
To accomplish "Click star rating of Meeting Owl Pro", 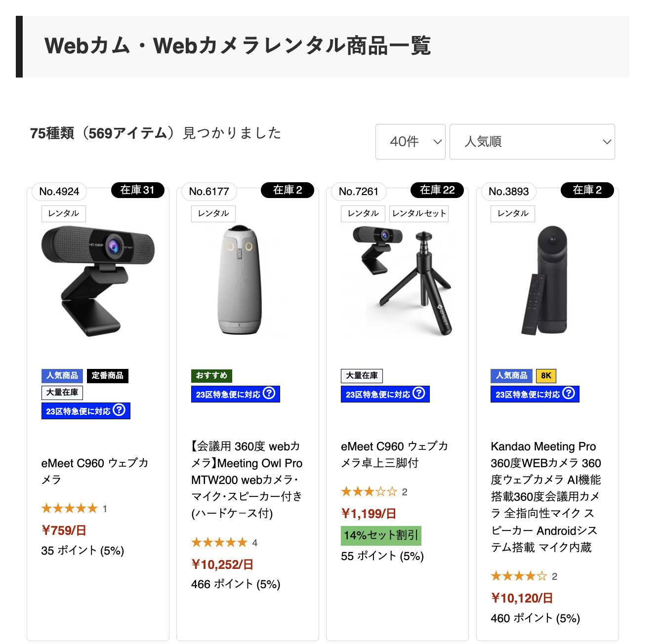I will [x=219, y=542].
